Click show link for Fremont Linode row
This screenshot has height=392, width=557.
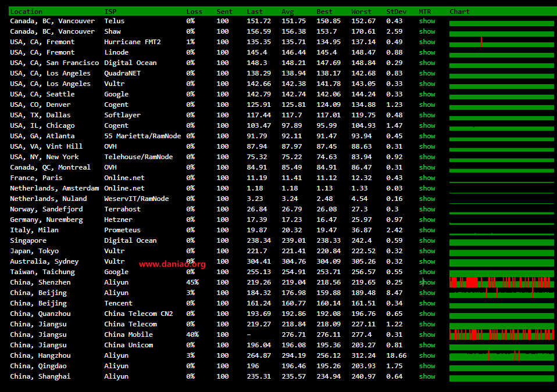427,52
